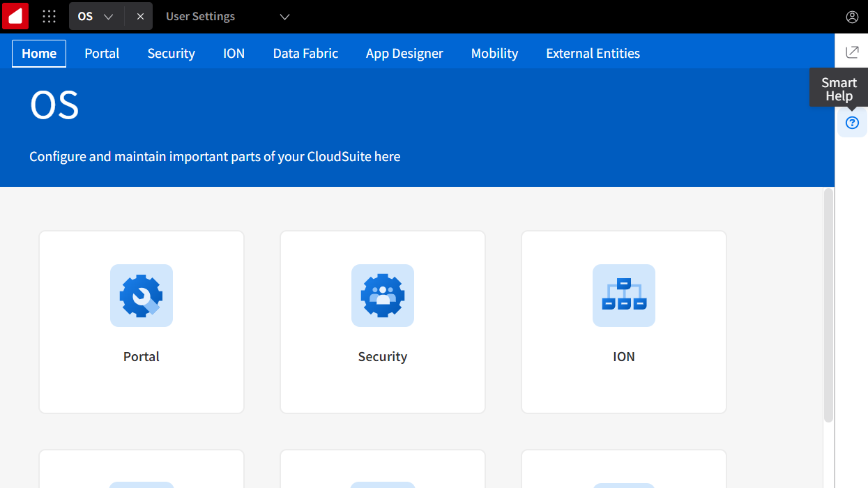Expand the OS tab dropdown chevron
868x488 pixels.
coord(108,17)
